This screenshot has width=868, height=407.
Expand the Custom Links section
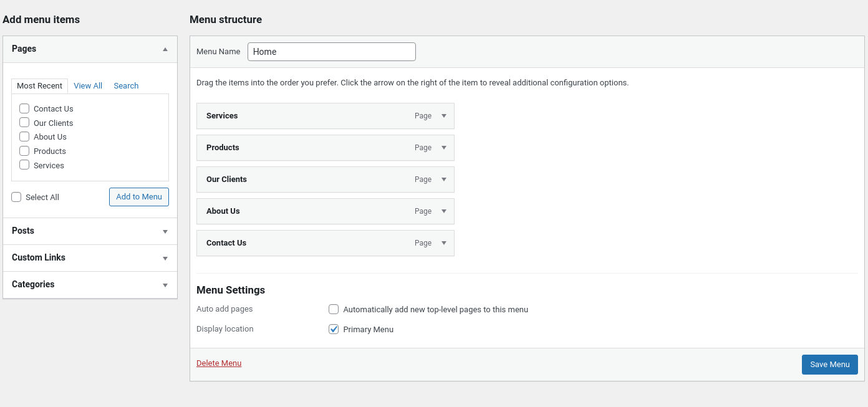(165, 258)
